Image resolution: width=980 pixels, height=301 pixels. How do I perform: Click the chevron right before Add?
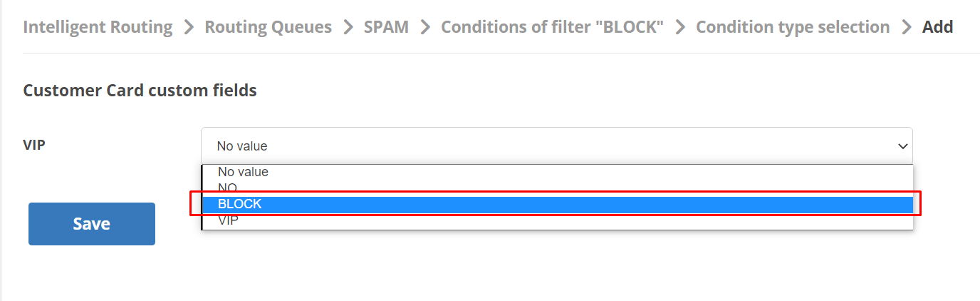click(x=906, y=28)
